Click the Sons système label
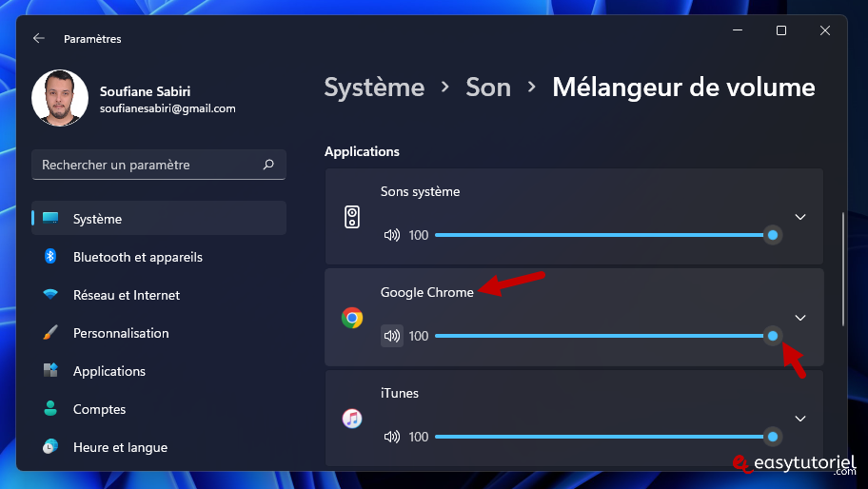Screen dimensions: 868x489 click(420, 191)
